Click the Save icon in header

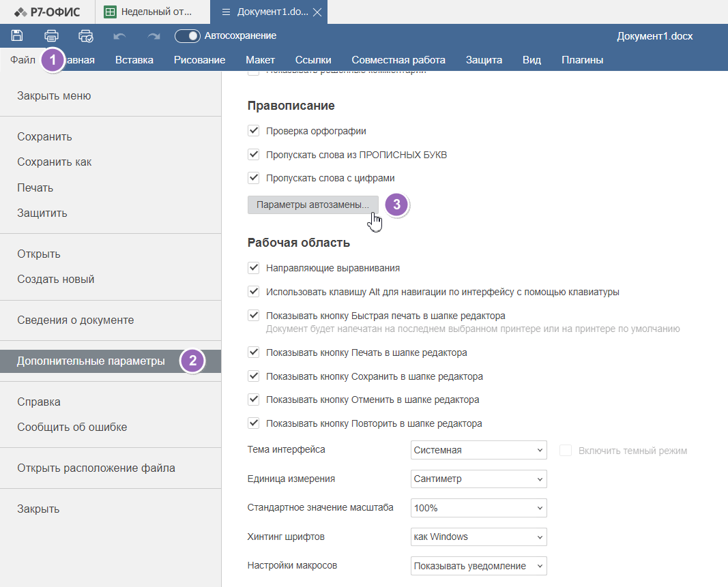tap(18, 35)
